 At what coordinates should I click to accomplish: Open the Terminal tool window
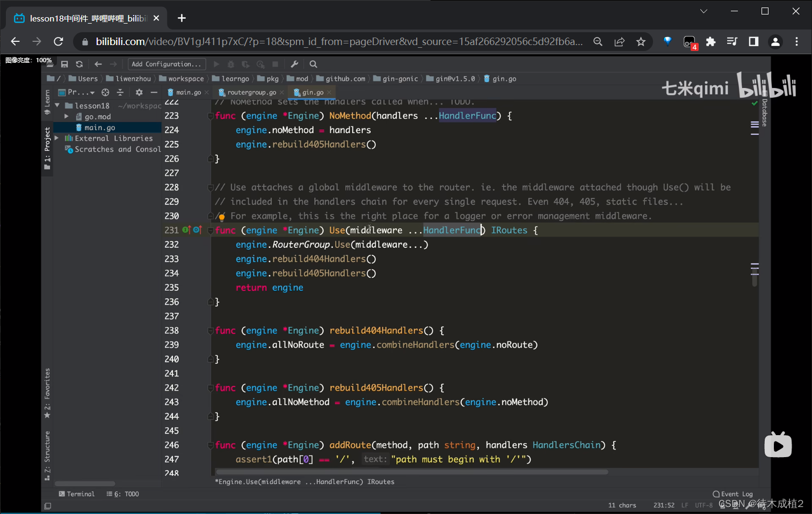pos(76,494)
